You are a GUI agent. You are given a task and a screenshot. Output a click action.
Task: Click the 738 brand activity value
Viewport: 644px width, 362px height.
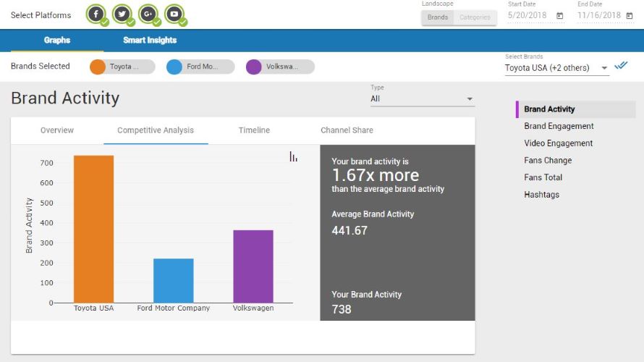(x=342, y=309)
